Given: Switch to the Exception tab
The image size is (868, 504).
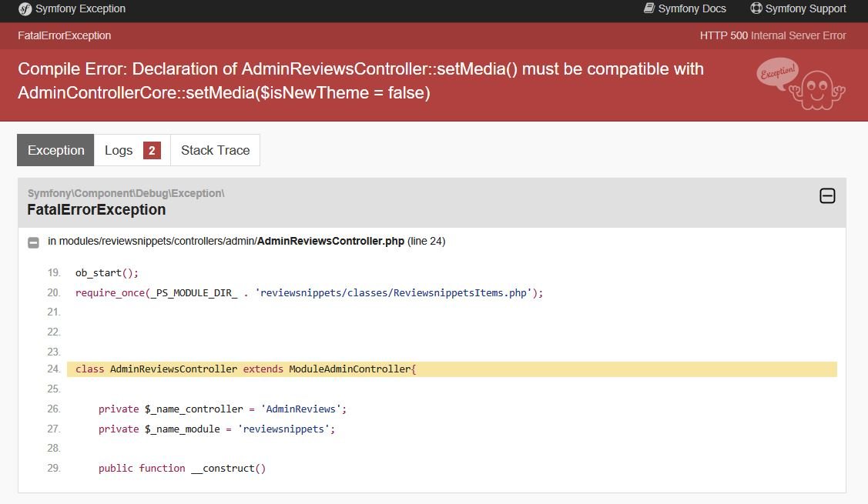Looking at the screenshot, I should 55,150.
